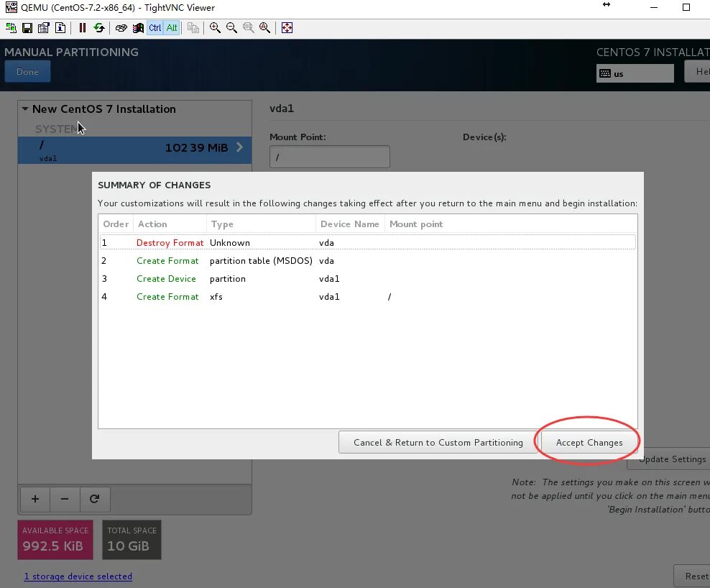Click the Help button at top right
This screenshot has width=710, height=588.
[x=697, y=72]
